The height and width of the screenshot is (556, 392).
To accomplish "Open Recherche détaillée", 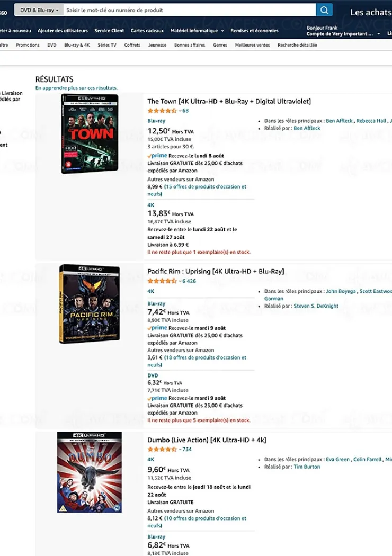I will click(x=297, y=45).
